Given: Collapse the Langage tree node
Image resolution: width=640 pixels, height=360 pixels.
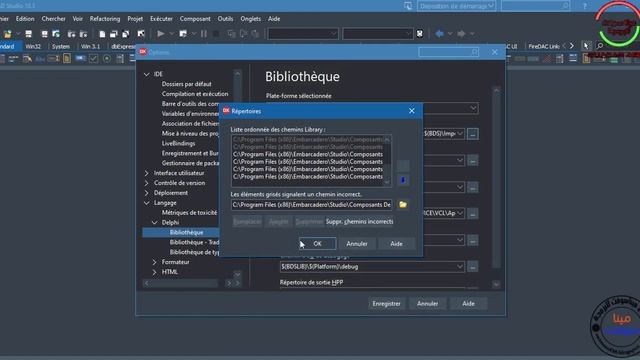Looking at the screenshot, I should click(x=147, y=203).
